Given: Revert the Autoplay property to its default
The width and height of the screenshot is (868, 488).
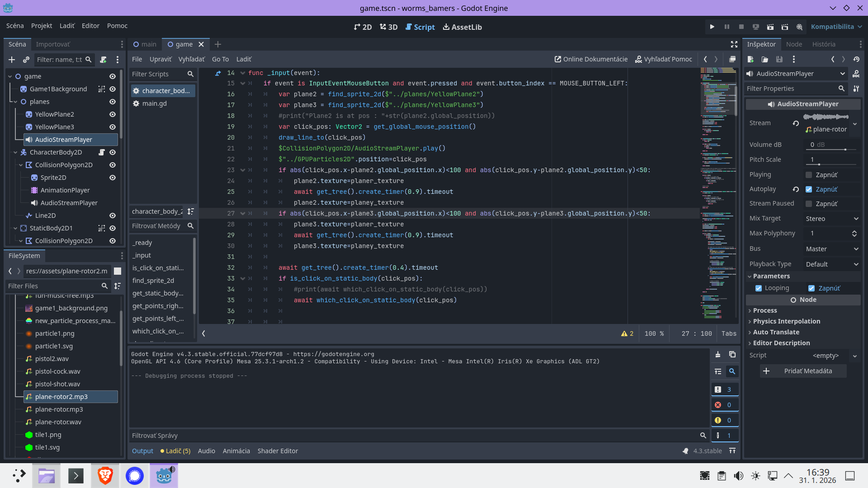Looking at the screenshot, I should tap(796, 189).
